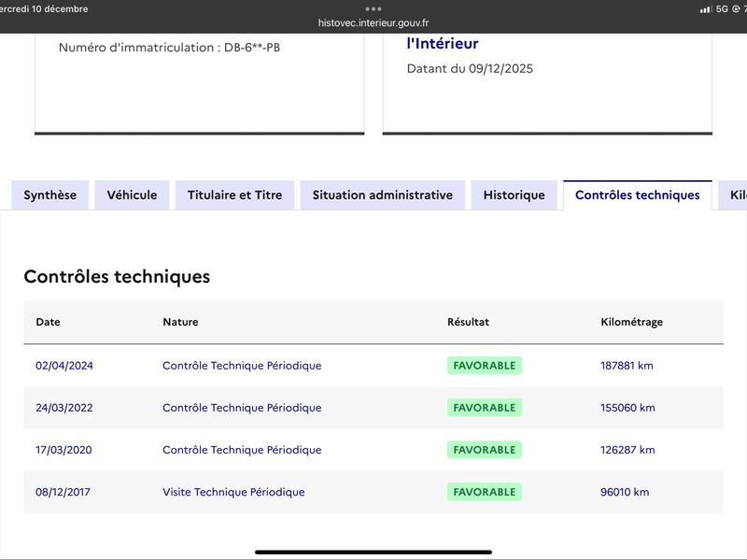Click the 187881 km mileage value
747x560 pixels.
[627, 366]
